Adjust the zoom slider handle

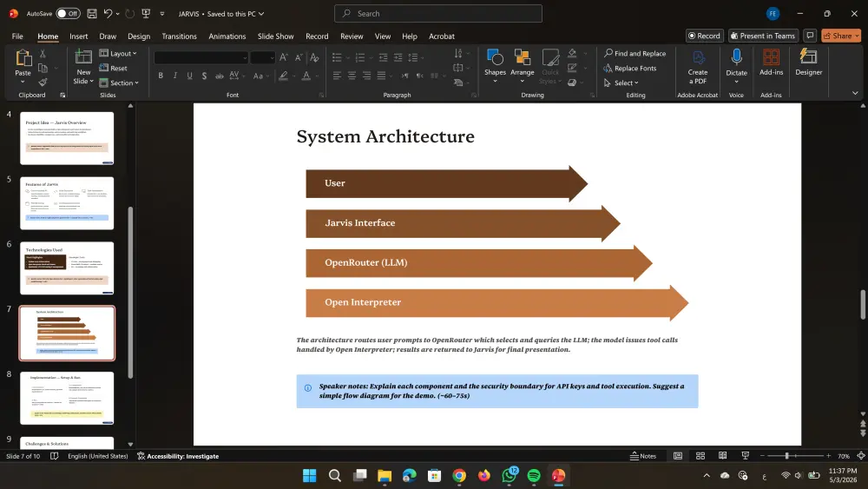(x=786, y=456)
